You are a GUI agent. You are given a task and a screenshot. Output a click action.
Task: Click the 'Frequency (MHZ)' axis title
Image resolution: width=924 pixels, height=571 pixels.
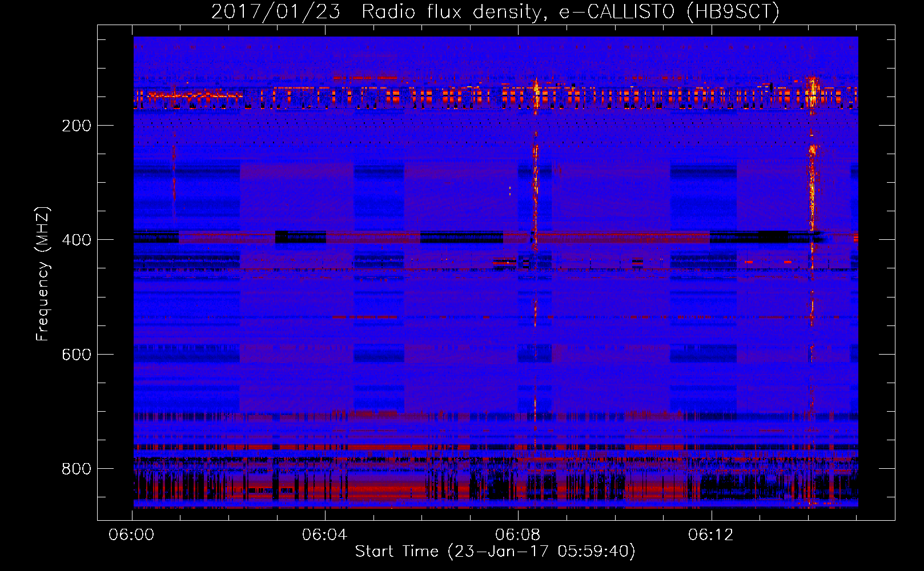click(43, 274)
